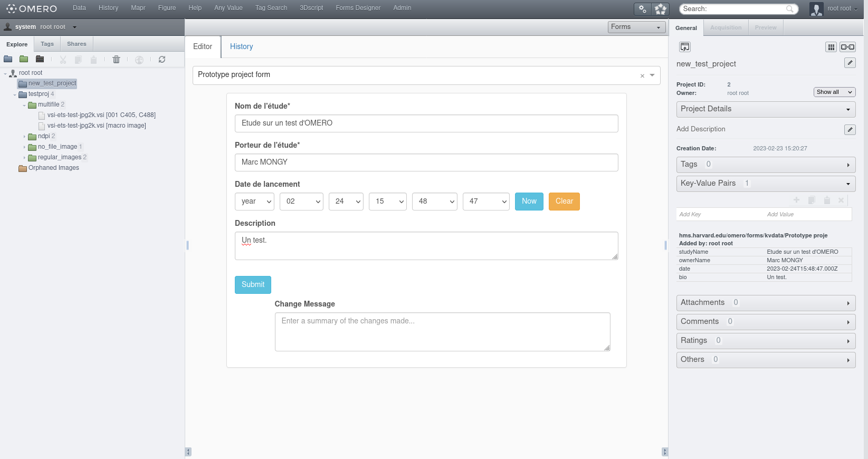Click the user avatar icon in header
The width and height of the screenshot is (868, 459).
(816, 9)
